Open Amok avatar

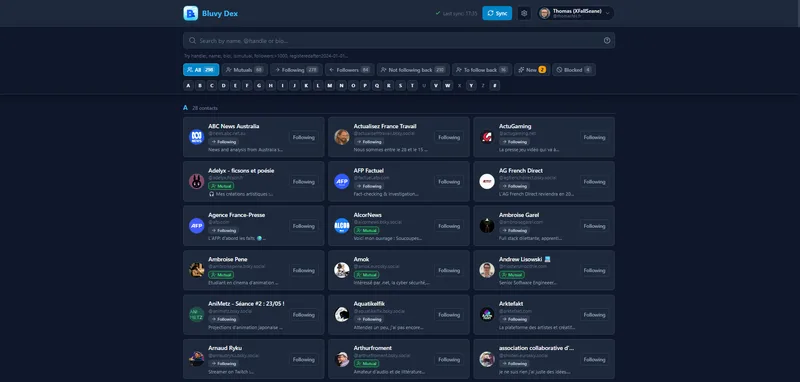click(x=342, y=270)
